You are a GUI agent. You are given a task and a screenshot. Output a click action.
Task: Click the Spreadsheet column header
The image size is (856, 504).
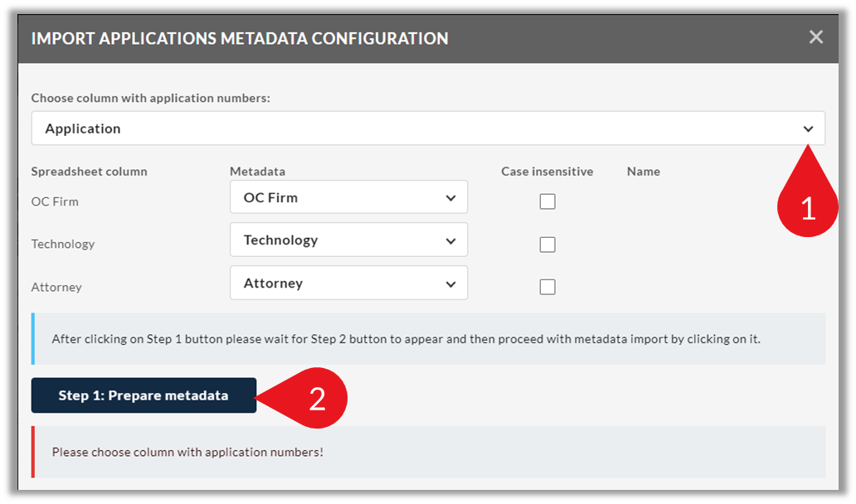88,171
